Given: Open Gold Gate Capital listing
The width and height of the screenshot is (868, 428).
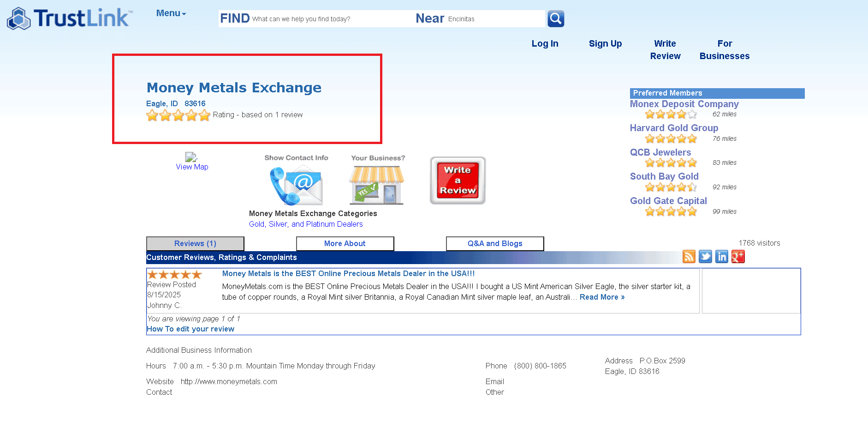Looking at the screenshot, I should click(x=668, y=201).
